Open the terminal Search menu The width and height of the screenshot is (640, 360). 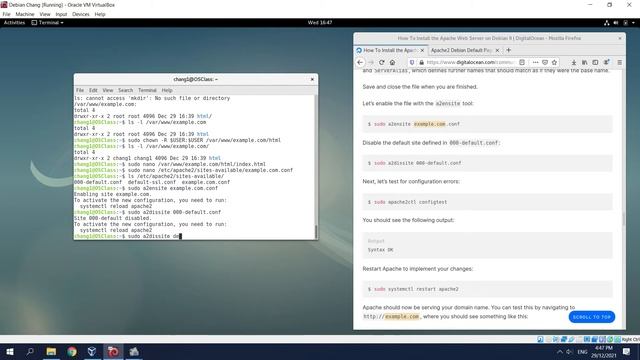point(125,90)
